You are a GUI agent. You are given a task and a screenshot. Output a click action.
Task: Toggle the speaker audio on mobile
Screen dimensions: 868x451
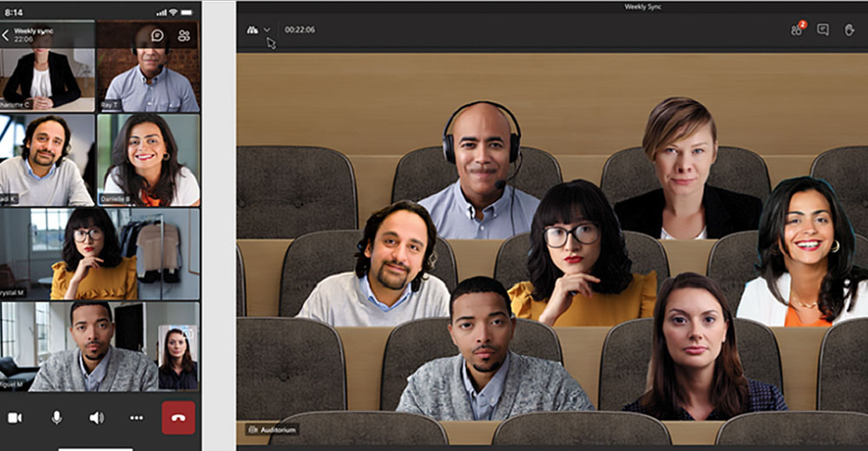coord(96,417)
